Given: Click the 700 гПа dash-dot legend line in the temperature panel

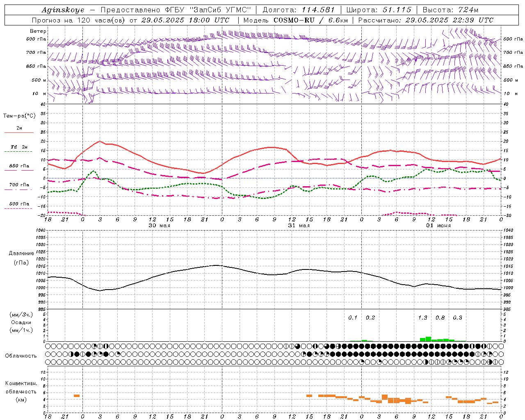Looking at the screenshot, I should pos(19,189).
